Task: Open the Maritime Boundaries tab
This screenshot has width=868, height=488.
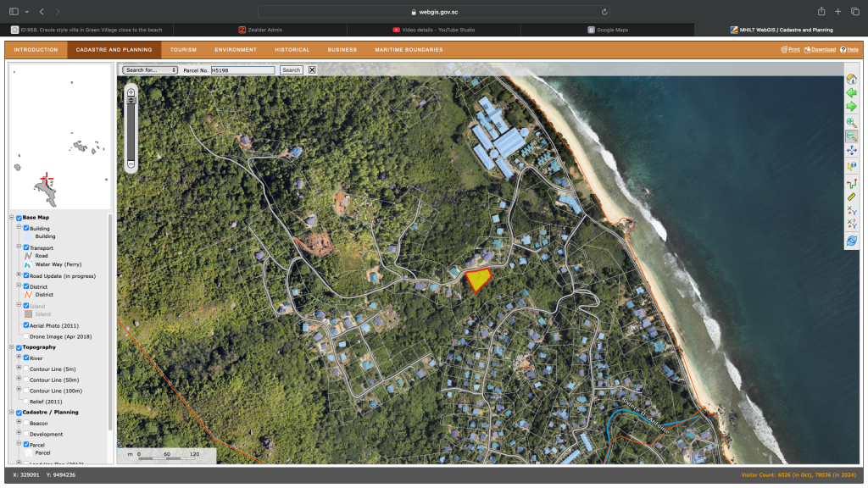Action: coord(409,50)
